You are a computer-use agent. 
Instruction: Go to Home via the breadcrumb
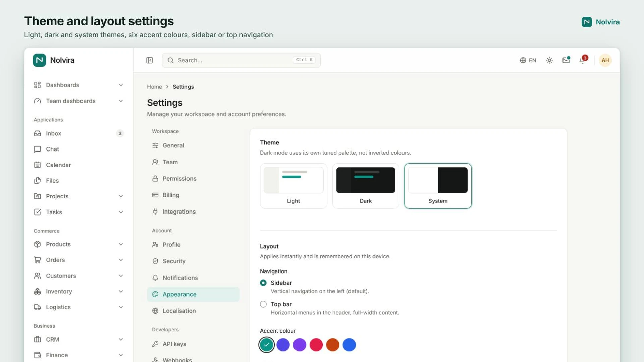pos(154,87)
